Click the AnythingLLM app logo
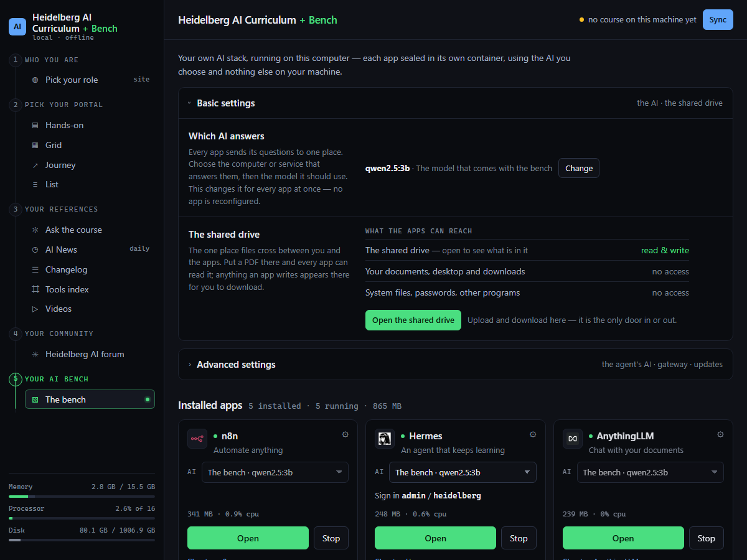The width and height of the screenshot is (747, 560). [573, 439]
